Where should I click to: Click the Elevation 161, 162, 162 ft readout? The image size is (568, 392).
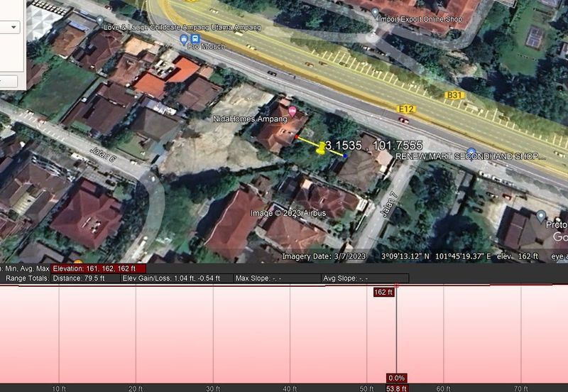pyautogui.click(x=99, y=268)
